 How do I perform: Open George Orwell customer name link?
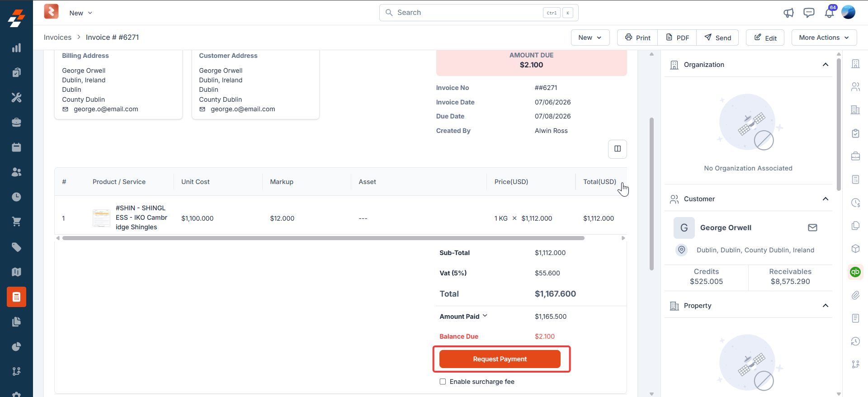pos(726,227)
